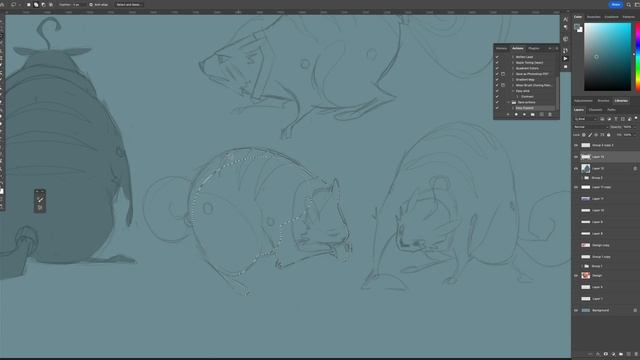Screen dimensions: 640x360
Task: Switch to the Libraries tab
Action: [621, 100]
